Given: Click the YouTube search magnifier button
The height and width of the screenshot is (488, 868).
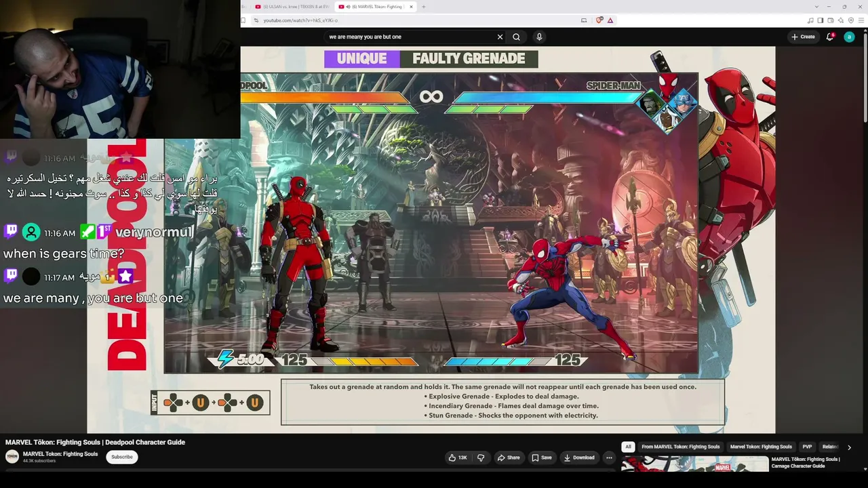Looking at the screenshot, I should [516, 37].
